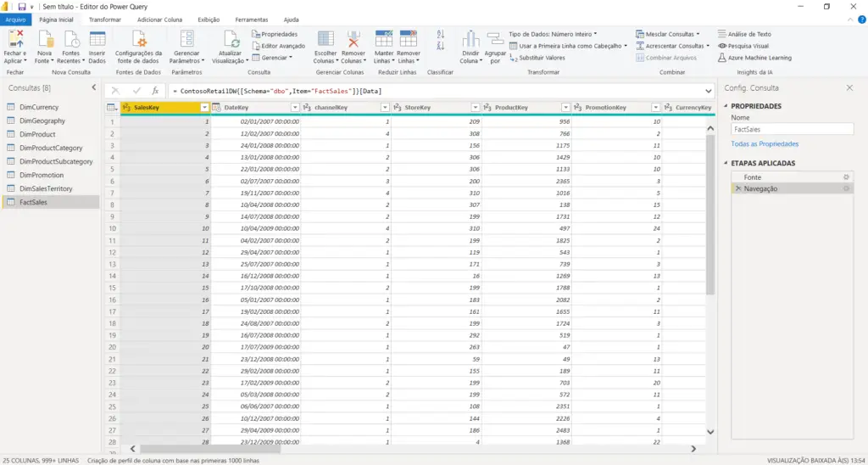Open channelKey column filter dropdown
Screen dimensions: 868x465
pyautogui.click(x=386, y=108)
